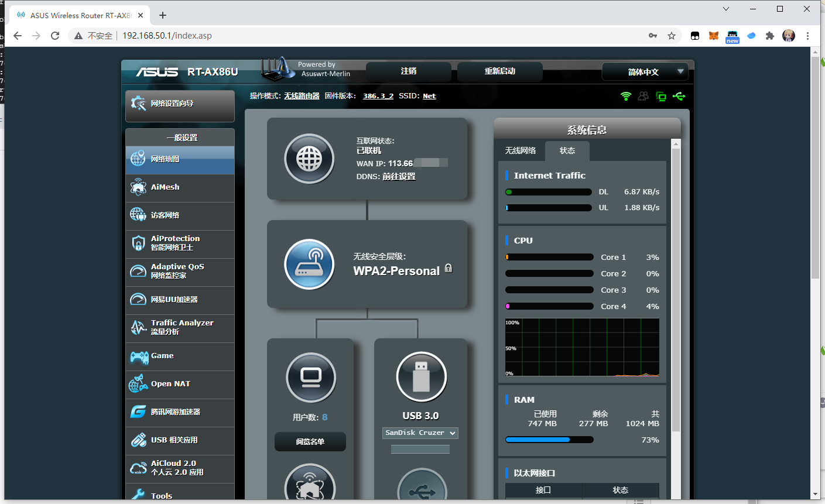Open the Open NAT menu item

pos(180,385)
